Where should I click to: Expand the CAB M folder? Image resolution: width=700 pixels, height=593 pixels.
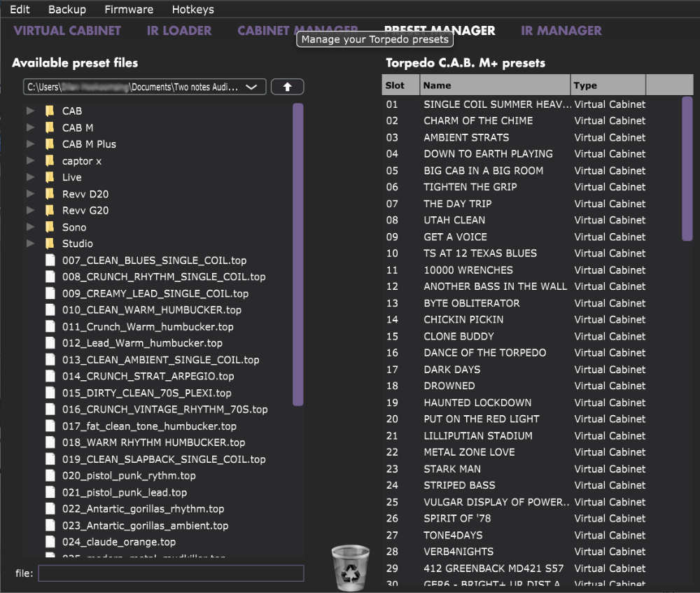pos(30,127)
